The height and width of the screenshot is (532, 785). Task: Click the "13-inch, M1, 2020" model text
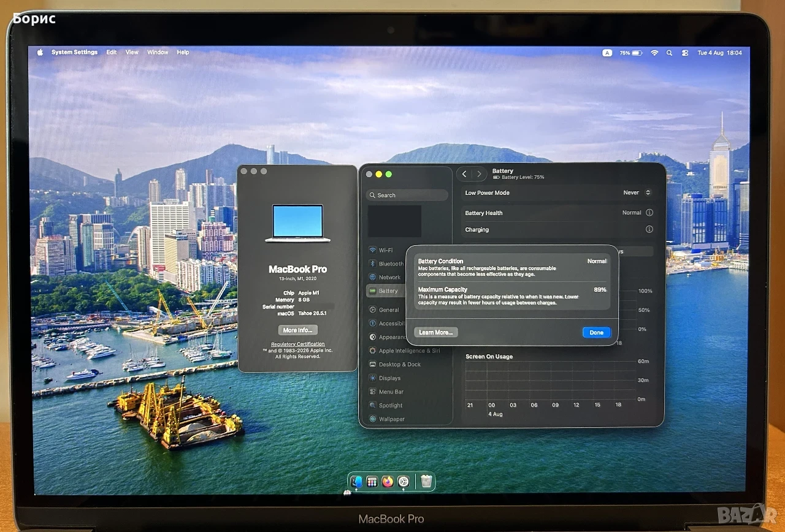pyautogui.click(x=297, y=279)
